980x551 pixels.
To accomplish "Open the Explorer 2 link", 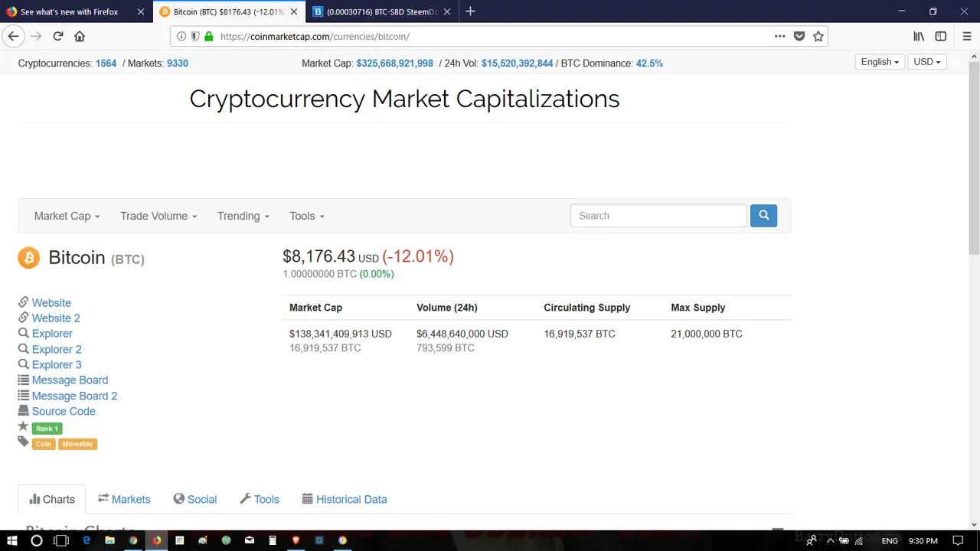I will coord(57,350).
